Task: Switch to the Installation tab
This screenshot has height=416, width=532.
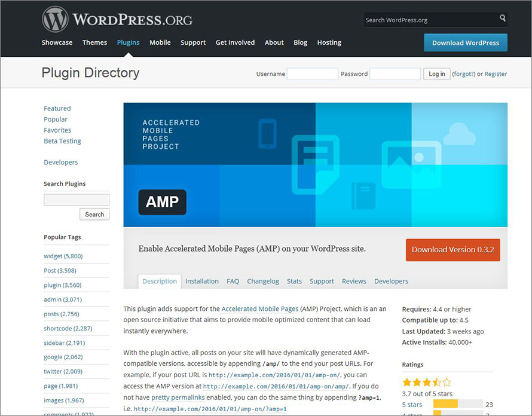Action: pyautogui.click(x=202, y=282)
